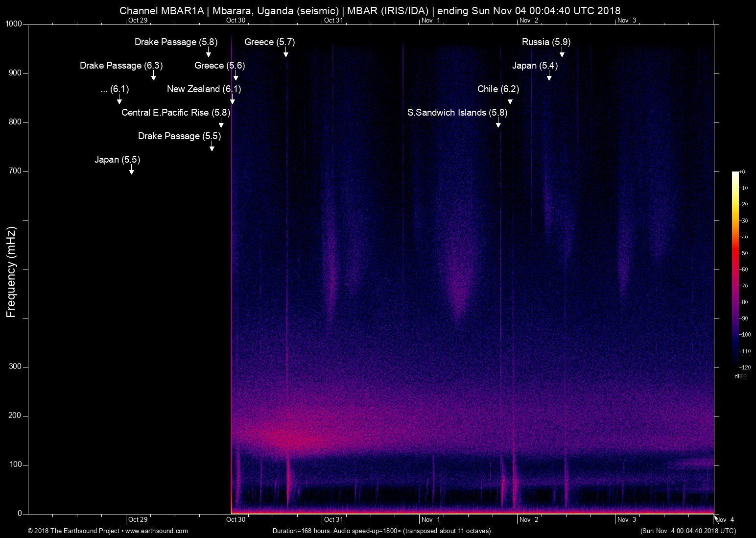Click the Frequency (mHz) axis label
This screenshot has width=756, height=538.
(x=12, y=269)
